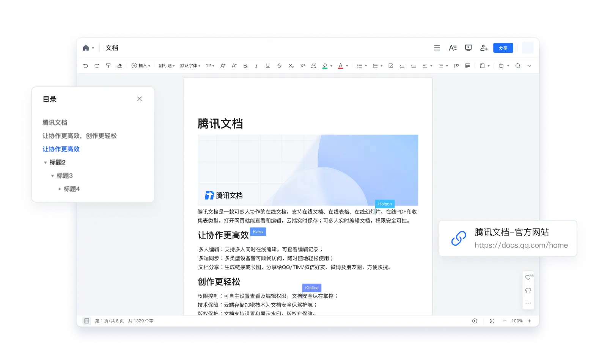Insert a checkbox task list
607x364 pixels.
coord(391,66)
